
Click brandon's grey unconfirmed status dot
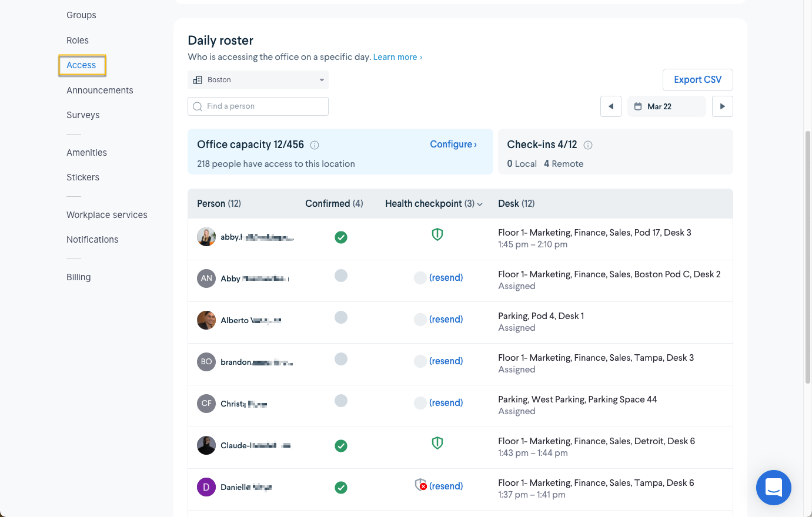(341, 359)
